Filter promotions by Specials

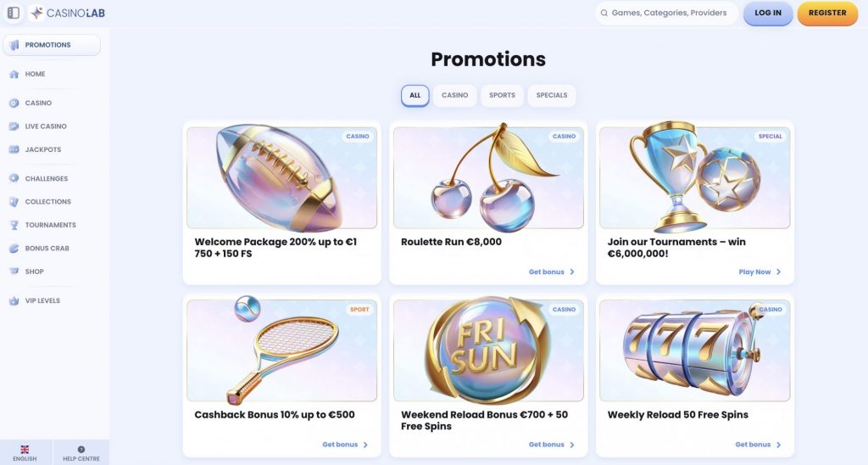(x=551, y=95)
